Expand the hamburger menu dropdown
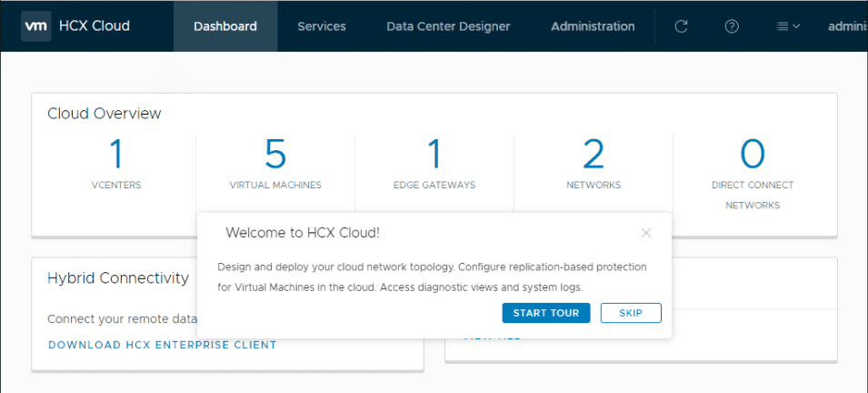868x393 pixels. click(787, 26)
